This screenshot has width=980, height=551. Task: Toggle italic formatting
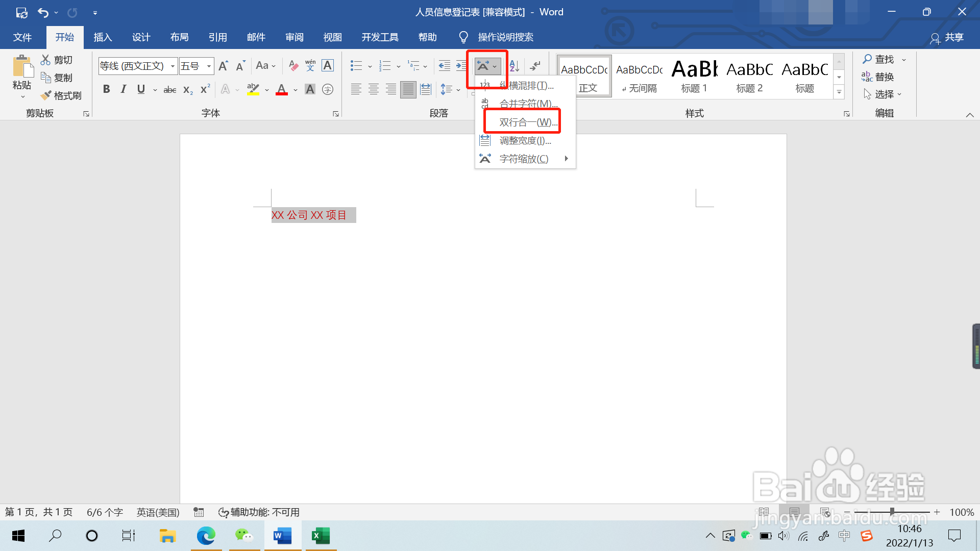[x=124, y=89]
